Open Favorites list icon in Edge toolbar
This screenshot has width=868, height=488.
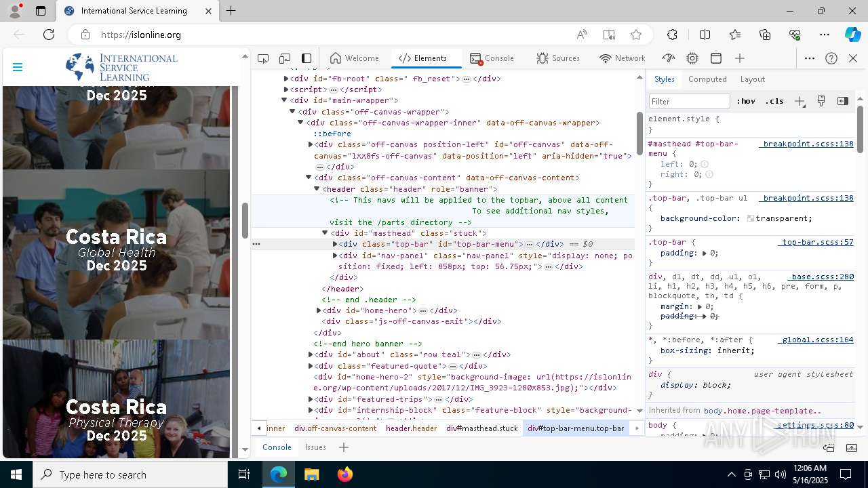[x=735, y=35]
